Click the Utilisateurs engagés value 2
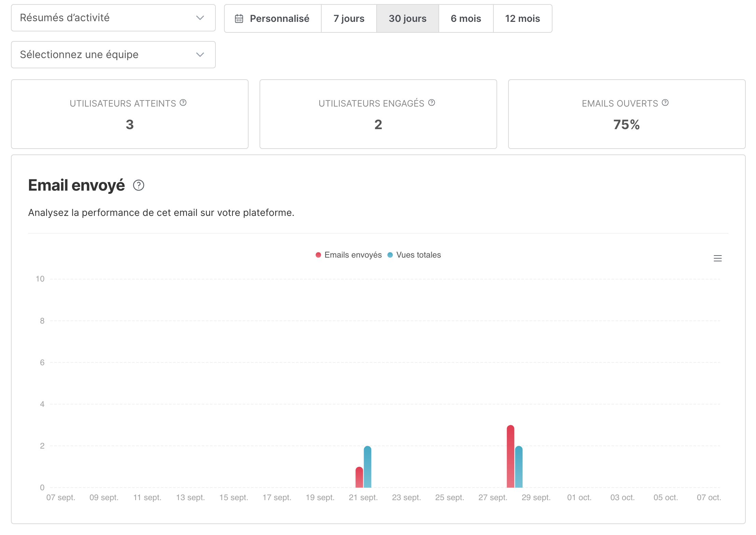The width and height of the screenshot is (756, 535). click(378, 125)
